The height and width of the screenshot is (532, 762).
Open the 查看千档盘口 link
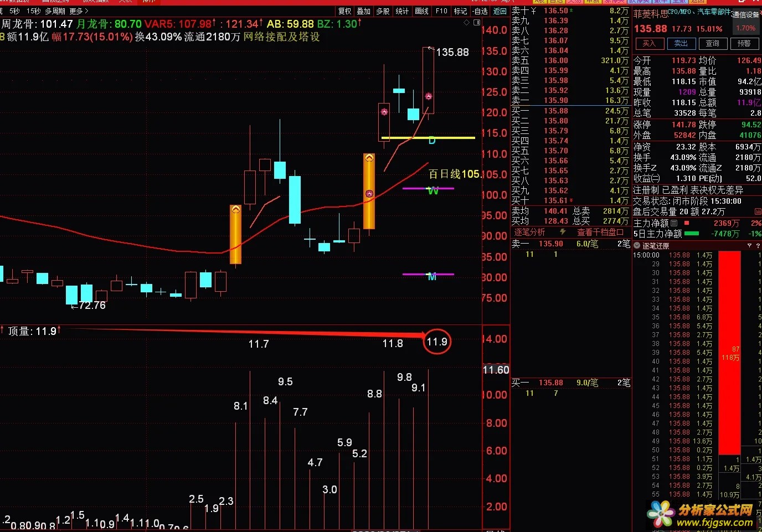(x=600, y=232)
